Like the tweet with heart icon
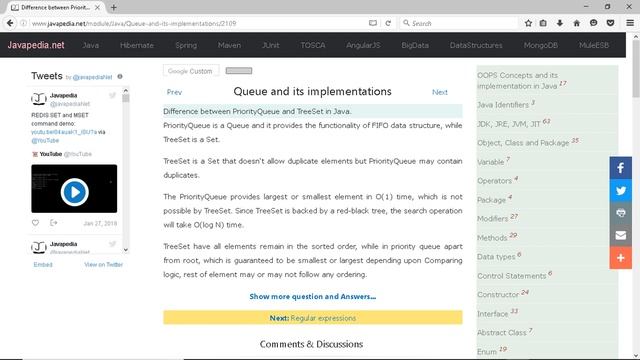 pos(36,223)
